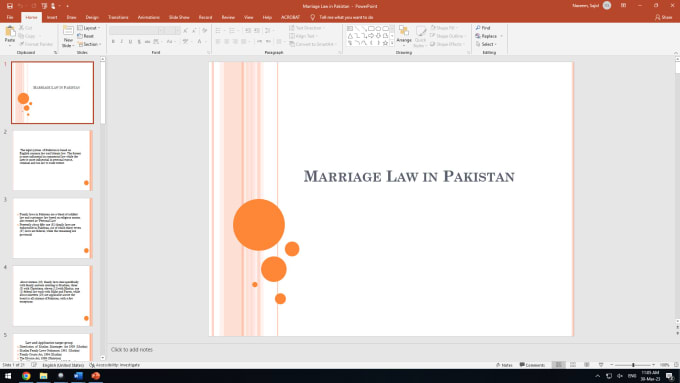680x383 pixels.
Task: Switch to the Design tab
Action: (92, 17)
